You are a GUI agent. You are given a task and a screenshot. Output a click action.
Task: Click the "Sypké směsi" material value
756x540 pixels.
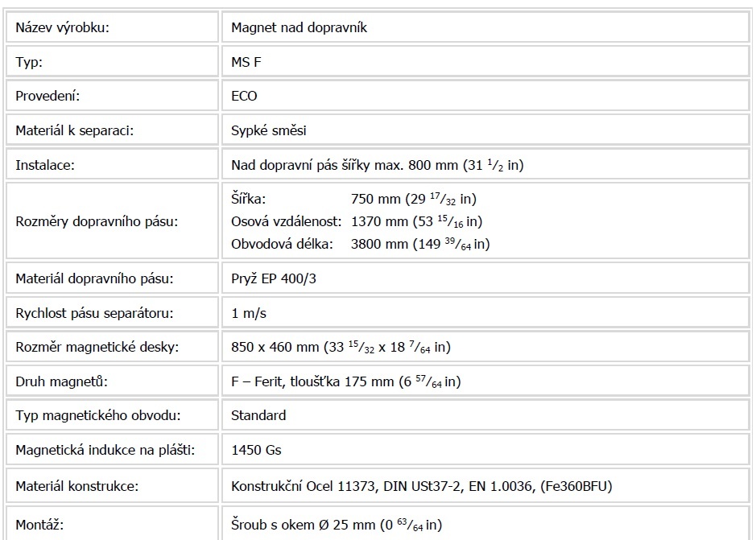point(269,130)
